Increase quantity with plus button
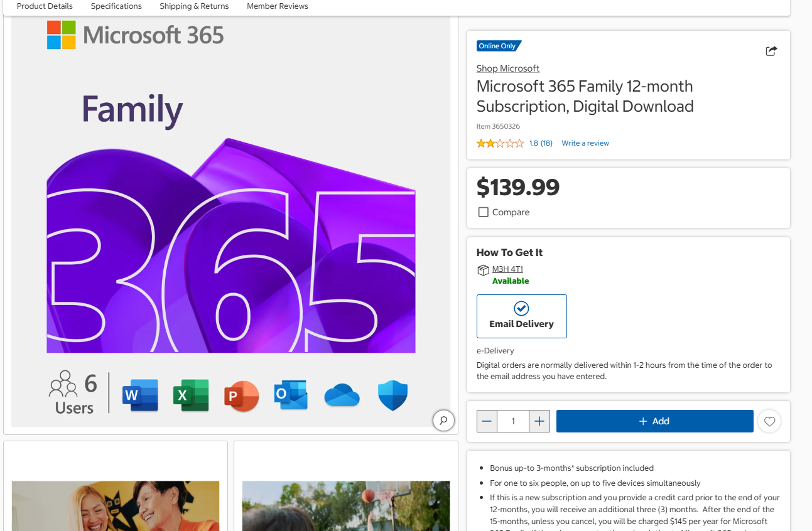 [x=539, y=421]
